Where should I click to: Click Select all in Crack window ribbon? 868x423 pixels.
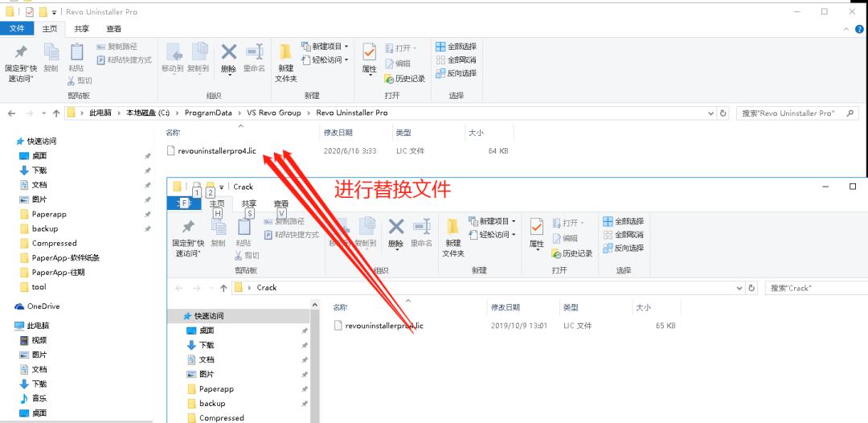[x=624, y=221]
